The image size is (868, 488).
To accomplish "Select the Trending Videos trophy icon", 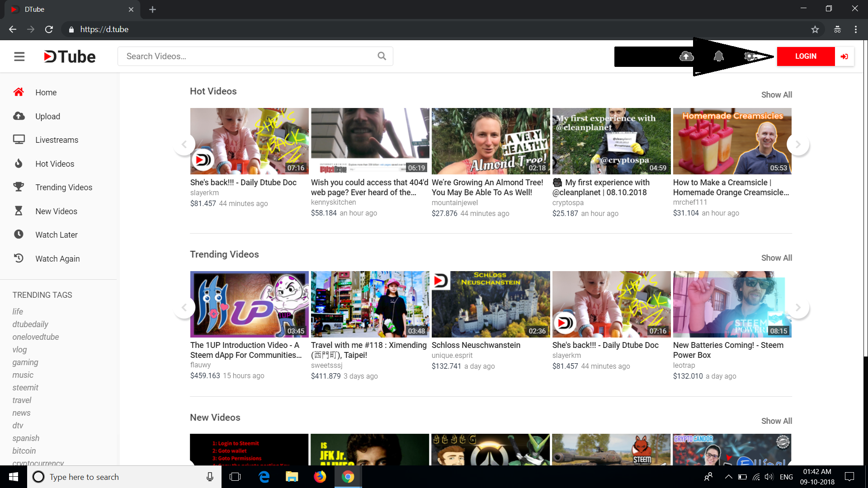I will point(19,187).
